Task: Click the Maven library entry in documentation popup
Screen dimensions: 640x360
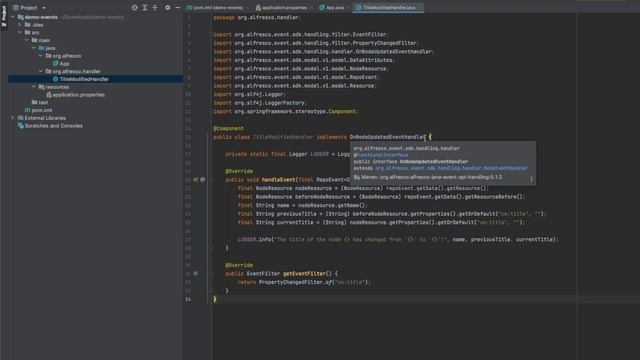Action: pos(428,177)
